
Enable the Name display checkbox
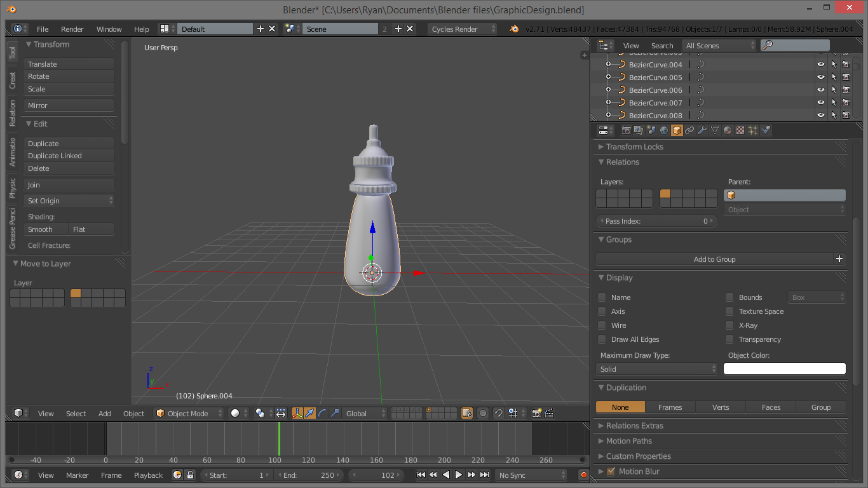click(602, 297)
